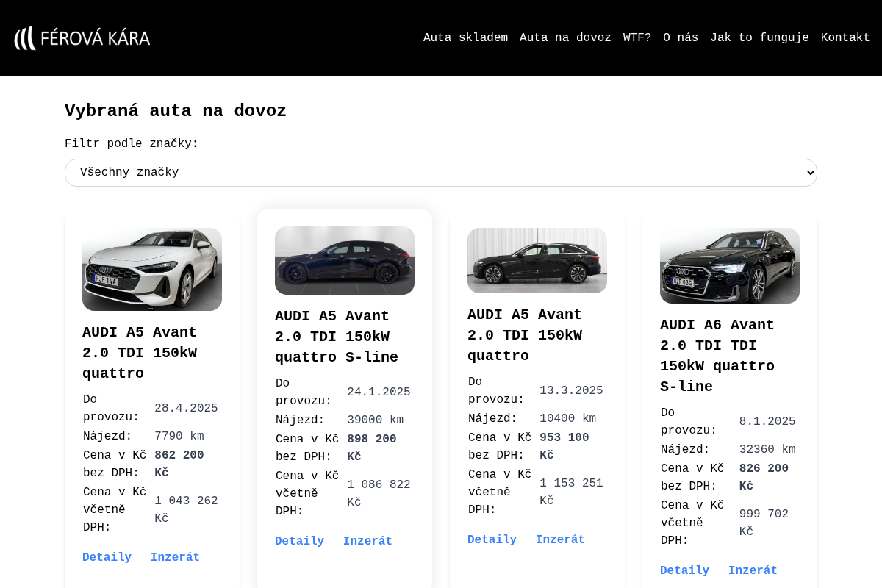Click the registration date "28.4.2025"
This screenshot has width=882, height=588.
(186, 409)
